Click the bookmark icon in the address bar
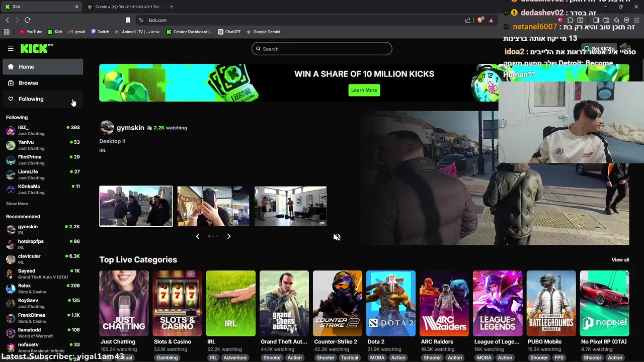Screen dimensions: 644x362 pos(128,20)
